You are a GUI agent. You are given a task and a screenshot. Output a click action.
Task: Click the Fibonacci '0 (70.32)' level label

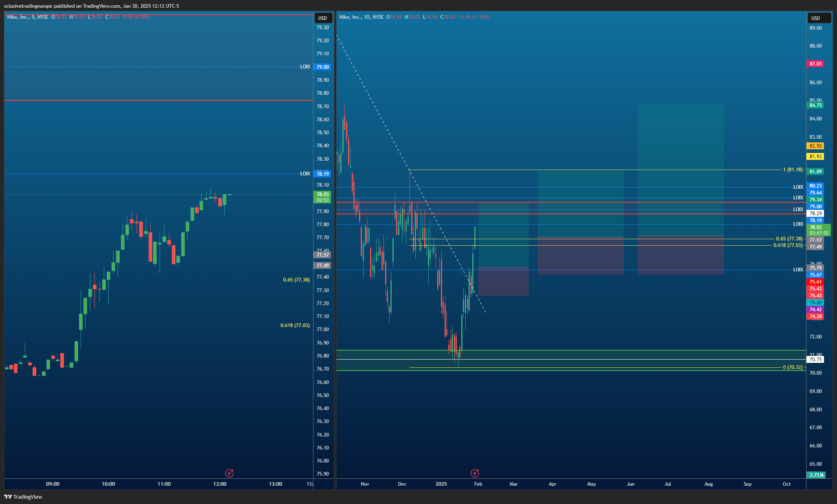[793, 367]
